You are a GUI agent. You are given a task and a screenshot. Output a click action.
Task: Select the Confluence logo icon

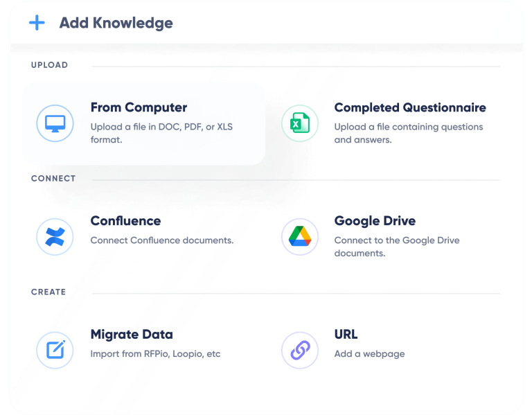(x=55, y=237)
